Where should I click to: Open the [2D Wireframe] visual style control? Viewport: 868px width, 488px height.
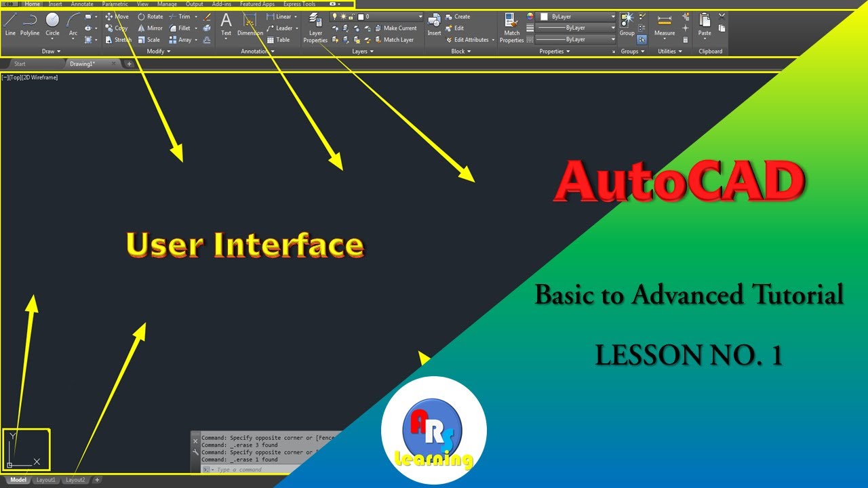click(x=40, y=77)
